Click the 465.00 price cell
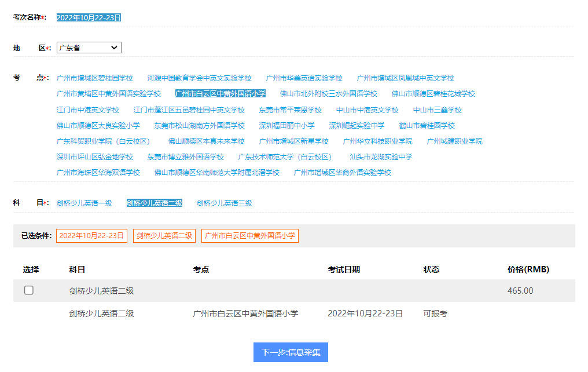 point(520,291)
